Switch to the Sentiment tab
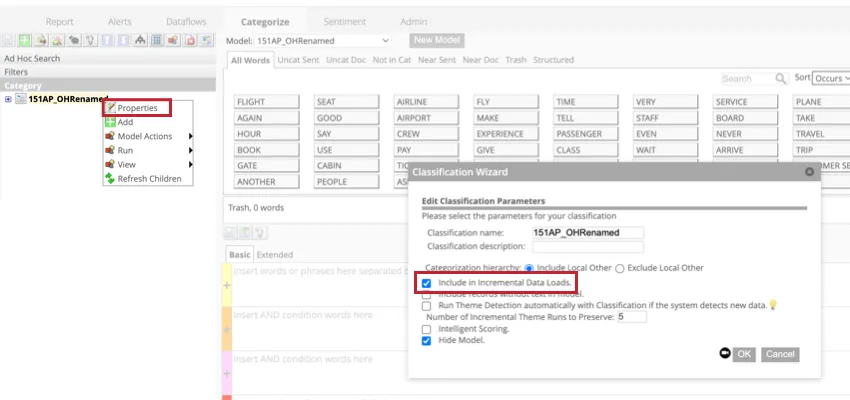Image resolution: width=850 pixels, height=400 pixels. click(344, 21)
